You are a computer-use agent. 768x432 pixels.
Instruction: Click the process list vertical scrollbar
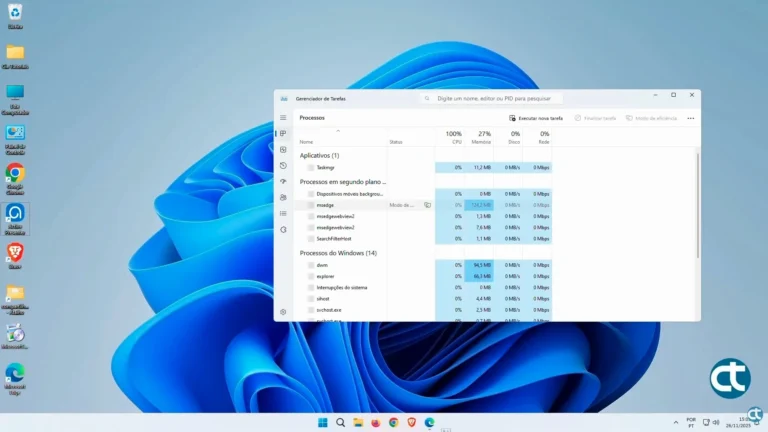[697, 206]
